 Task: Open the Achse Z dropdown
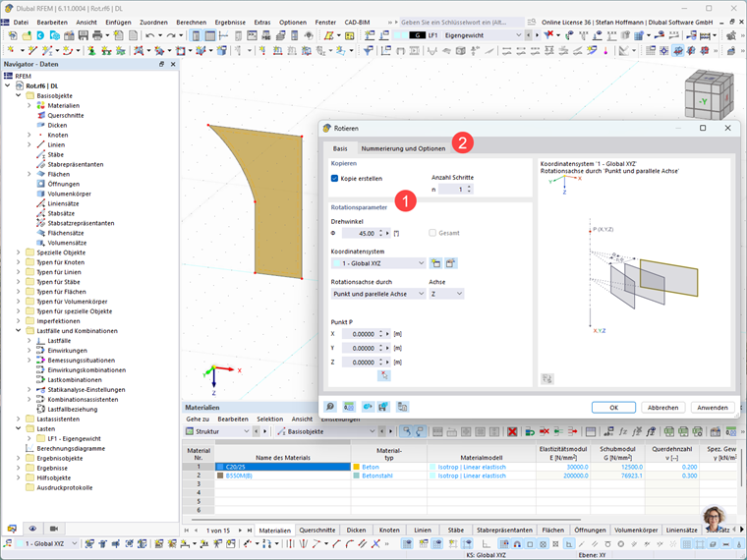(x=446, y=294)
